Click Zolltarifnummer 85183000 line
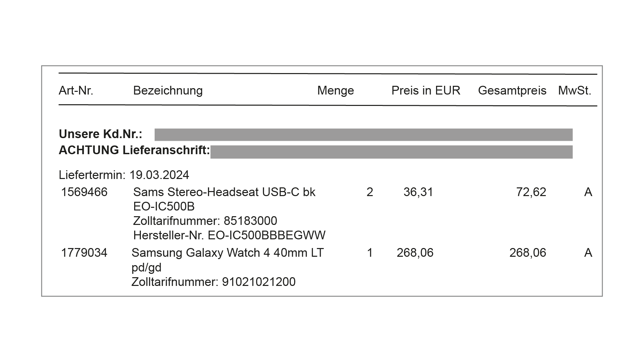The image size is (644, 362). (x=205, y=221)
